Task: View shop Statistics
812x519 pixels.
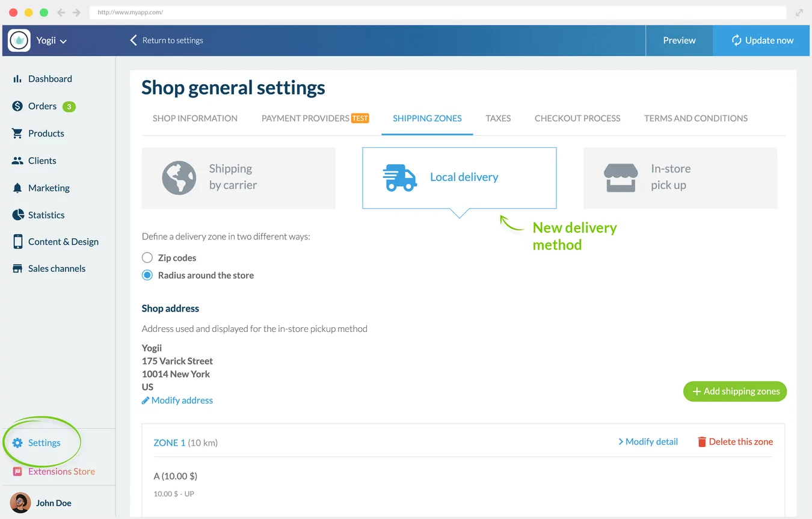Action: [x=46, y=215]
